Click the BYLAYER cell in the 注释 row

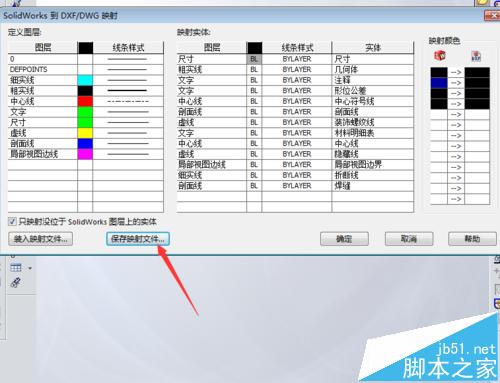297,80
